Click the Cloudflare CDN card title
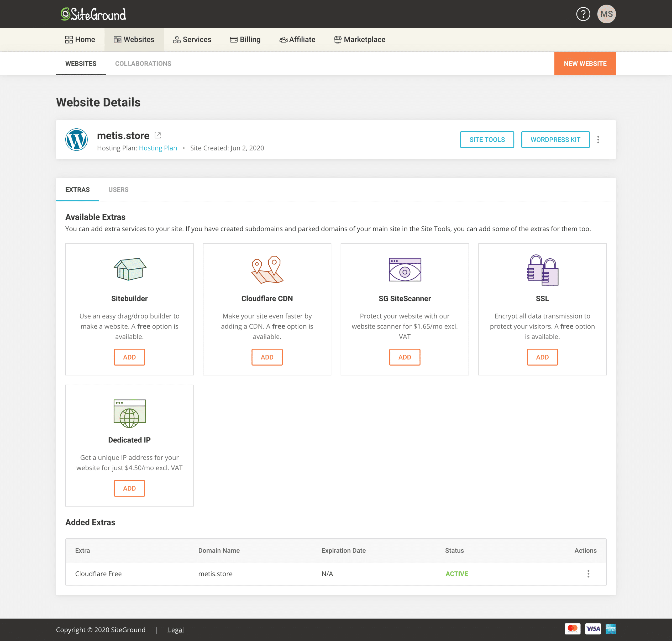672x641 pixels. tap(267, 298)
